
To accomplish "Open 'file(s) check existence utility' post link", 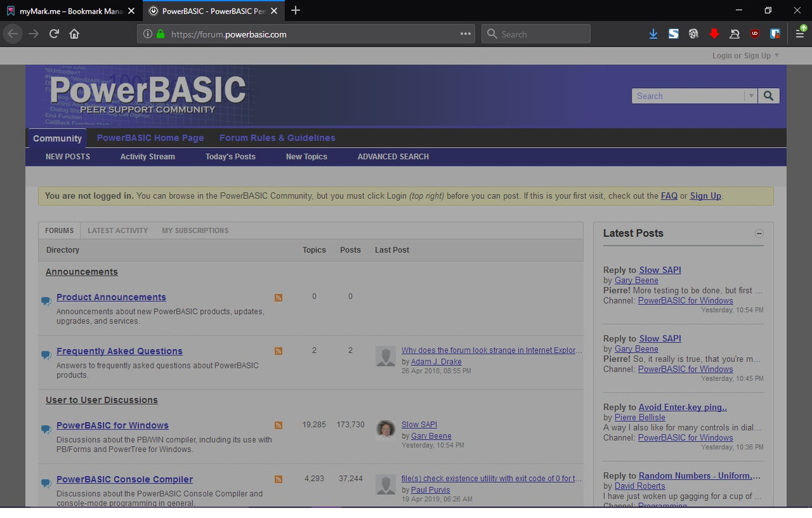I will pos(491,479).
